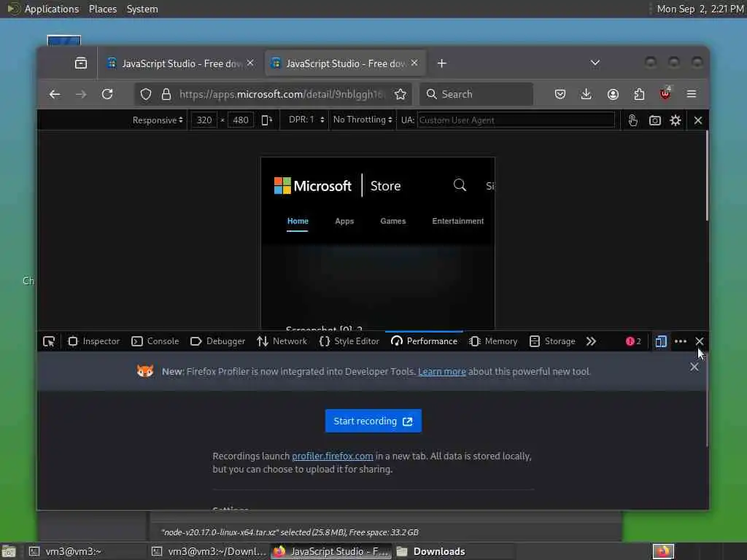Switch to the Console tab
This screenshot has height=560, width=747.
(x=155, y=341)
